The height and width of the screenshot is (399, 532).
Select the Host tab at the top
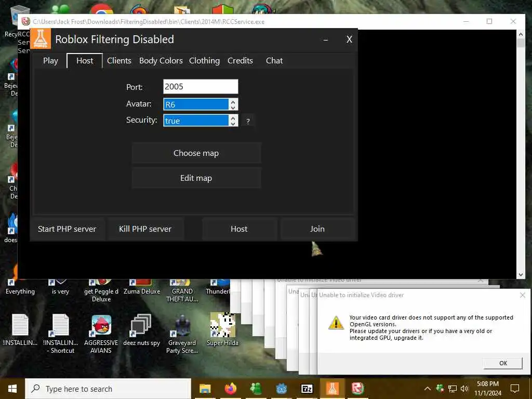click(85, 61)
